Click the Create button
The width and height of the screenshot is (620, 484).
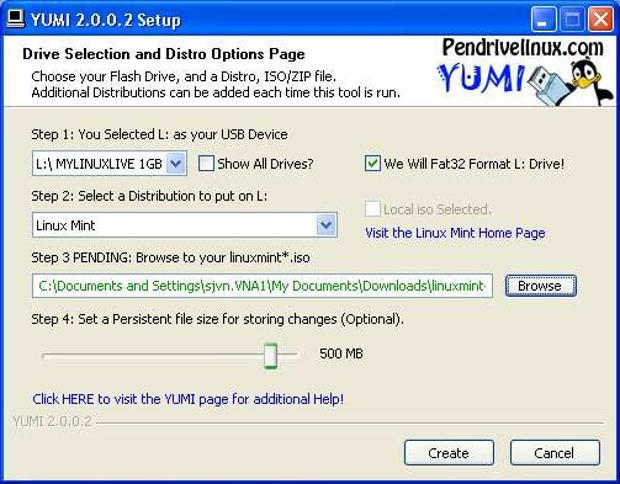449,453
